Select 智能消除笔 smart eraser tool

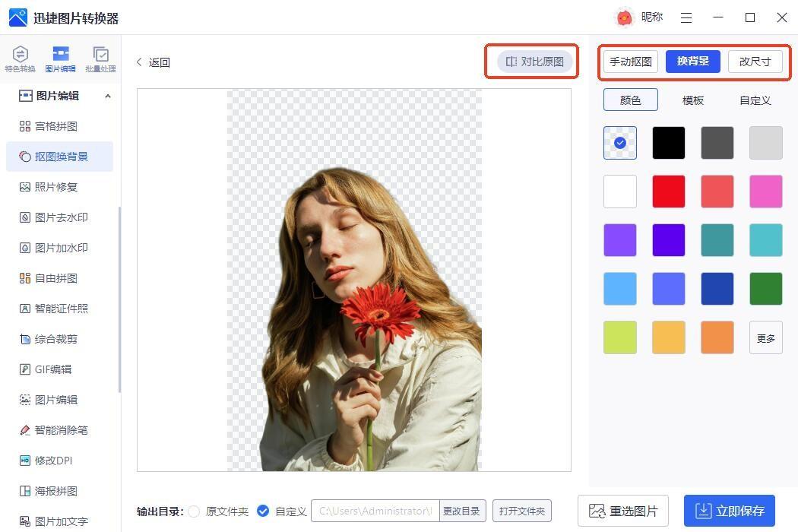61,430
